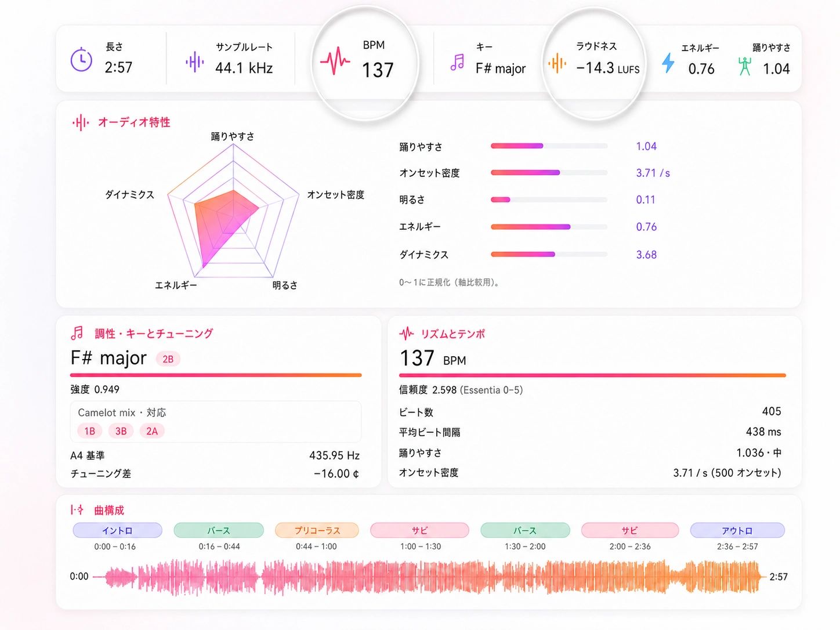Click the オンセット密度 bar in audio features
Viewport: 840px width, 630px height.
click(x=549, y=173)
